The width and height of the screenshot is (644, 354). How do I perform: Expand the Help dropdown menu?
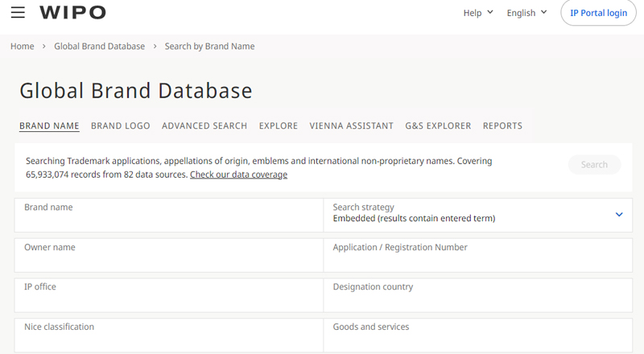point(478,13)
